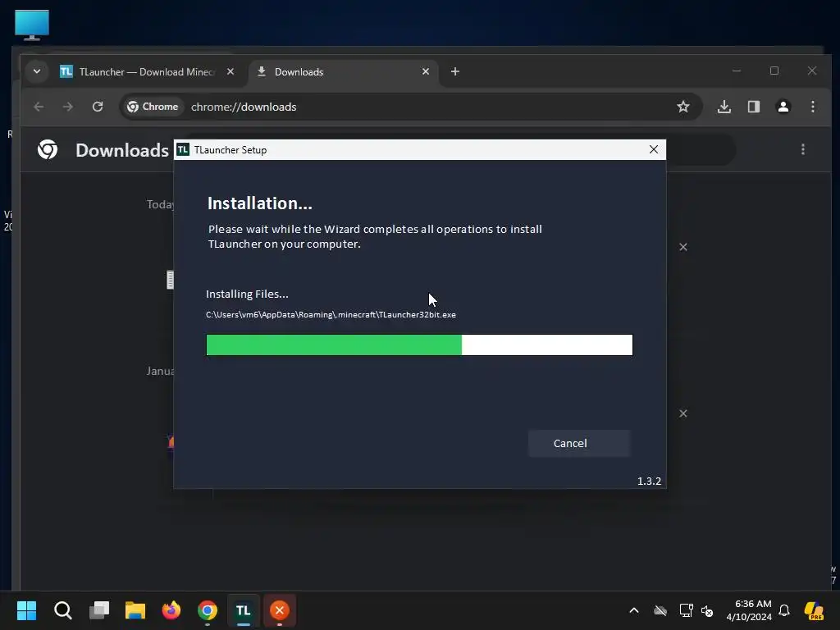Close the TLauncher Setup dialog
Image resolution: width=840 pixels, height=630 pixels.
pos(654,149)
